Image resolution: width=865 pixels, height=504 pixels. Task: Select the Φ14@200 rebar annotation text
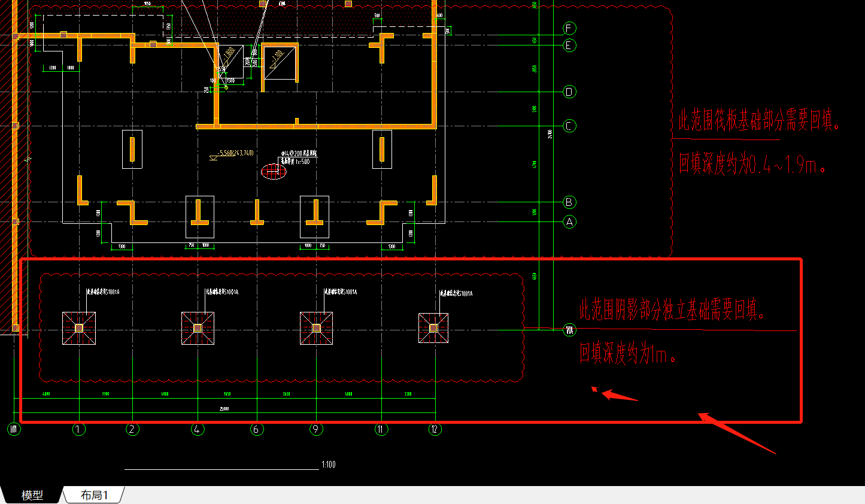(299, 154)
